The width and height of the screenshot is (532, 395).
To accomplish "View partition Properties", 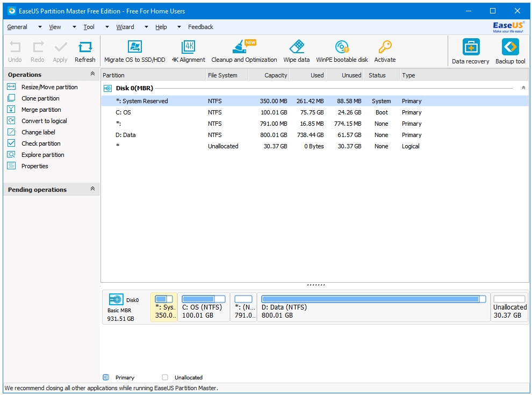I will 34,166.
